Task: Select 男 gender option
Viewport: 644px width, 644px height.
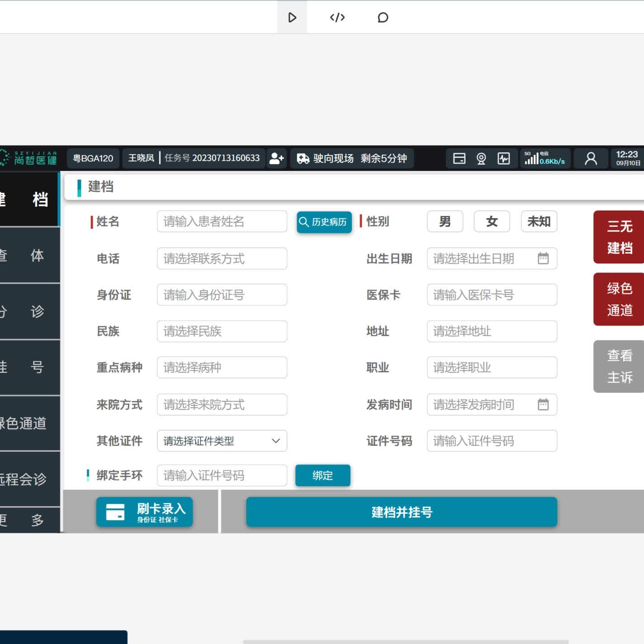Action: coord(445,221)
